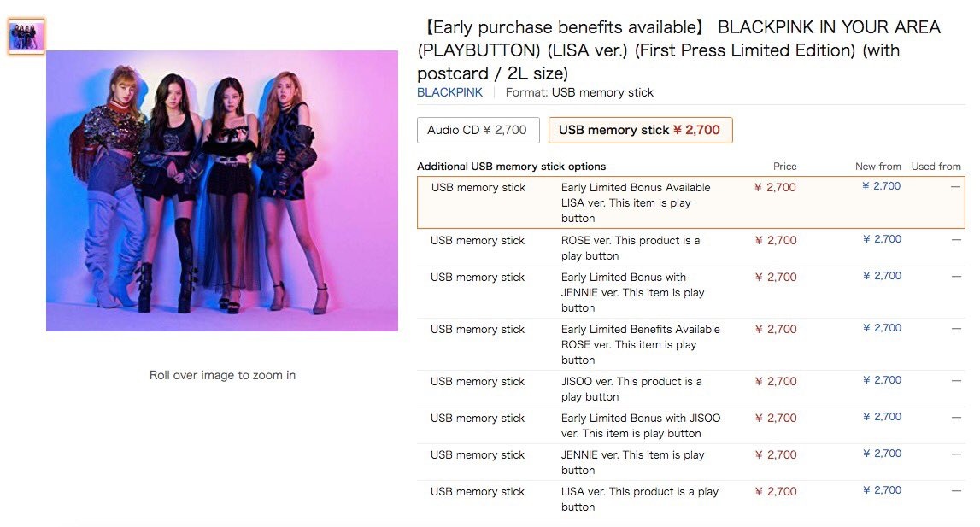Choose the Early Limited Bonus LISA ver. row
The height and width of the screenshot is (527, 980).
coord(690,202)
